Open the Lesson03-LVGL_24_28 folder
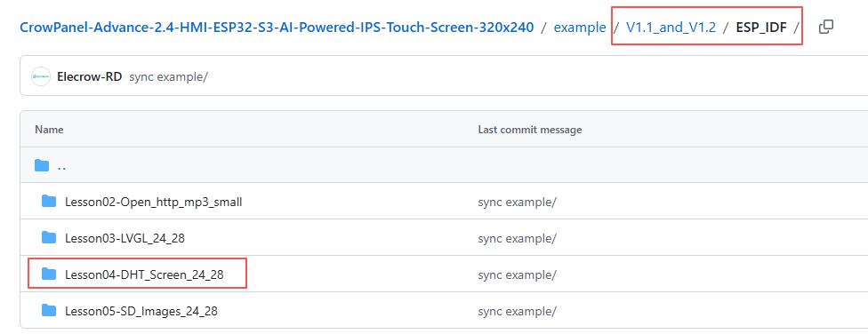 tap(125, 238)
